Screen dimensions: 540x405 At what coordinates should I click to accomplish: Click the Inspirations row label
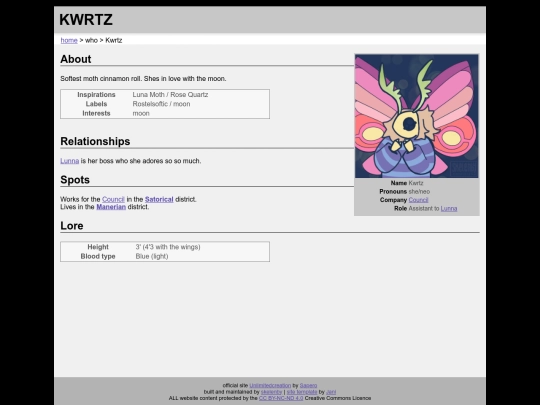click(x=96, y=95)
